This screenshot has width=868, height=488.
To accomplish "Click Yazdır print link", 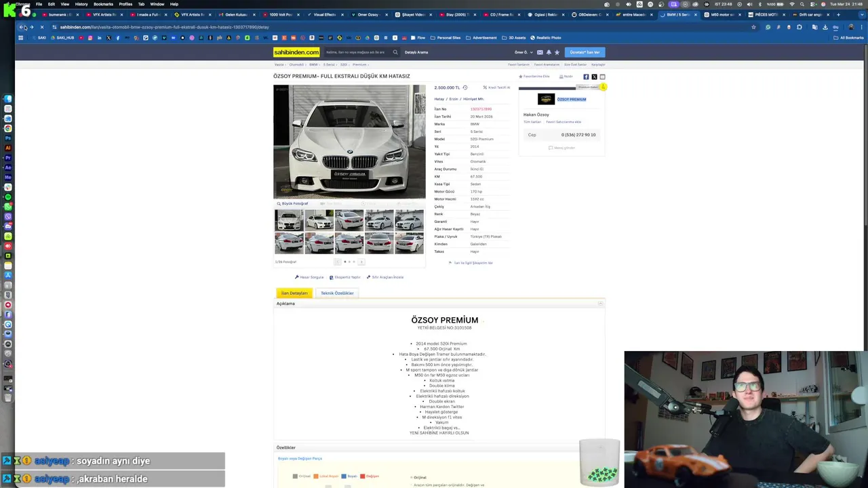I will coord(566,77).
